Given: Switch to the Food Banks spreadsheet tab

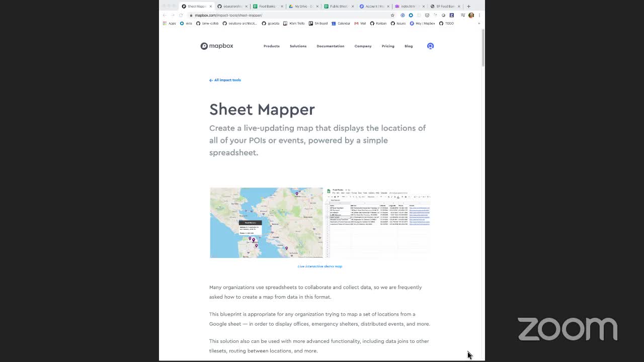Looking at the screenshot, I should coord(268,6).
